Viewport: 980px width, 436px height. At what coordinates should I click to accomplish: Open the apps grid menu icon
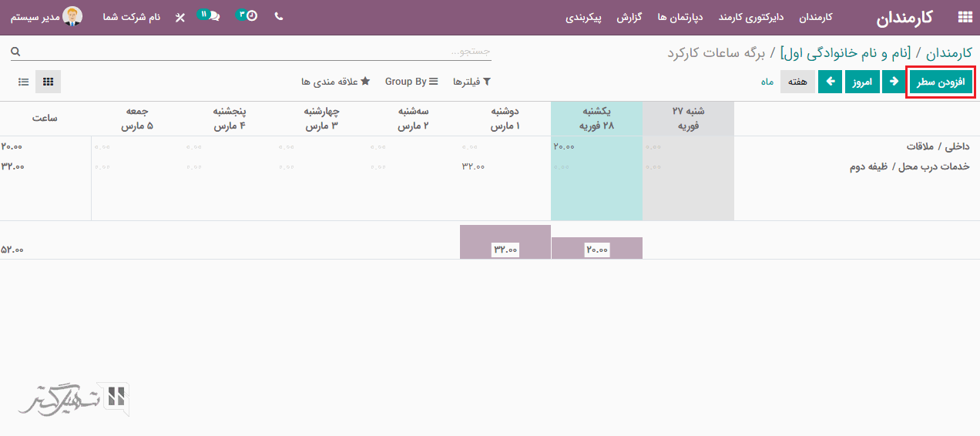tap(964, 17)
